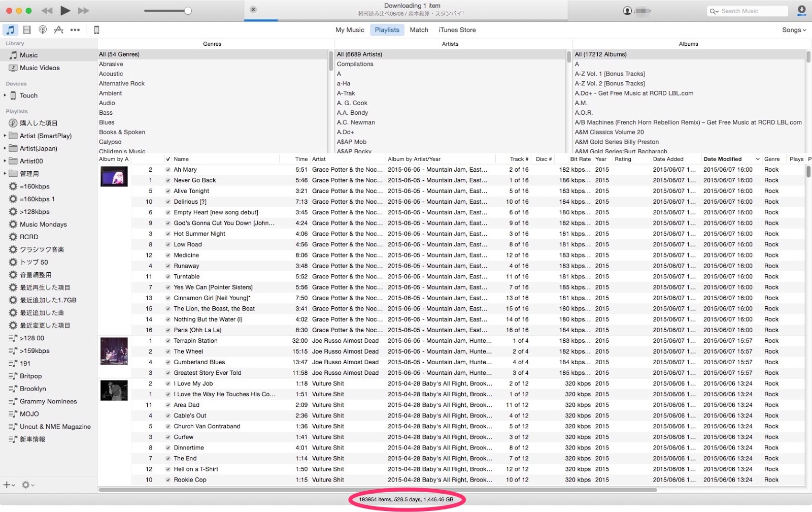
Task: Open the Grammy Nominees playlist
Action: point(48,401)
